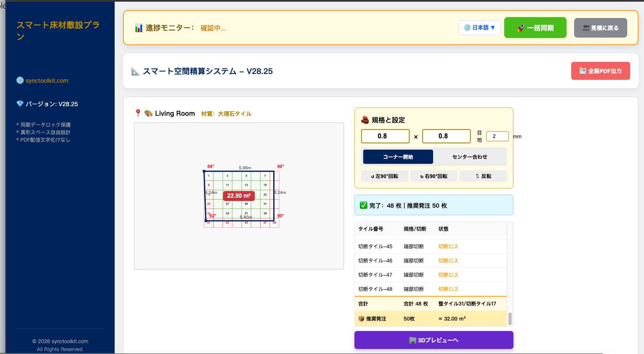This screenshot has width=644, height=354.
Task: Click the 目地 gap input showing 2
Action: coord(498,136)
